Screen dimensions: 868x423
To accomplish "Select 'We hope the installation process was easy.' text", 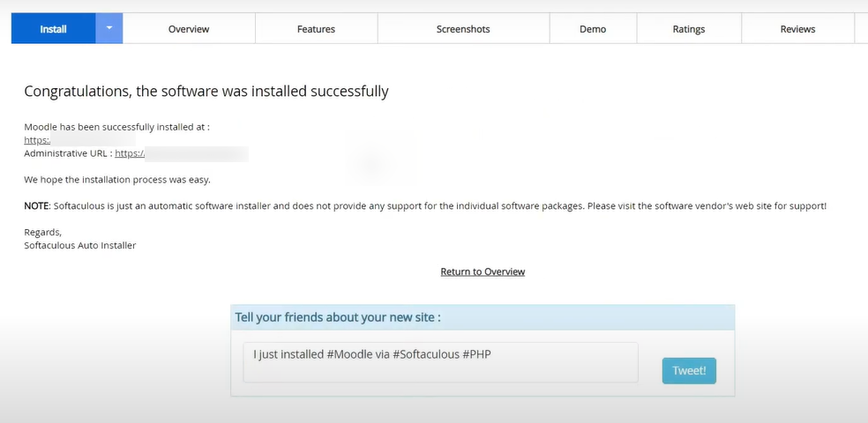I will [117, 180].
